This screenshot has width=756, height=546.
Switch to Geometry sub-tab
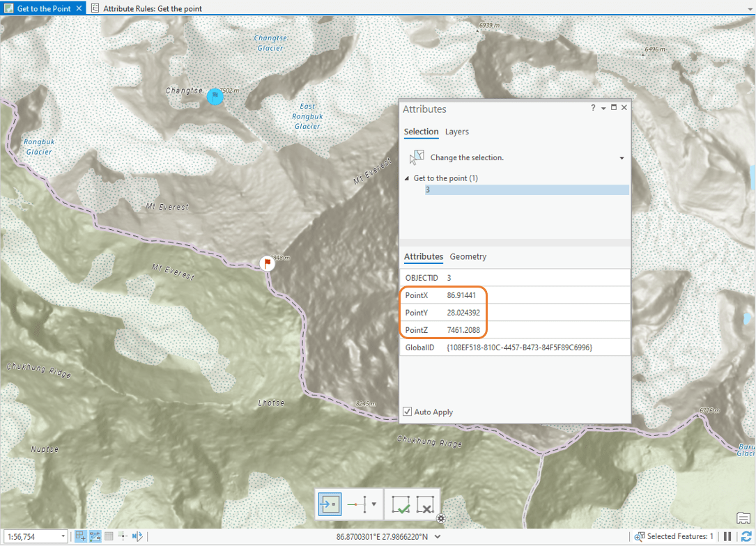coord(468,256)
